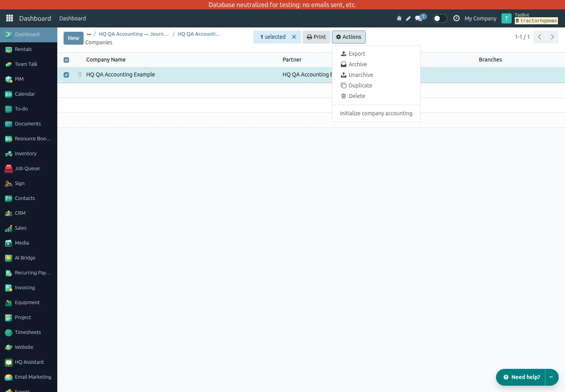Expand the breadcrumb ellipsis menu
The height and width of the screenshot is (392, 565).
(89, 34)
